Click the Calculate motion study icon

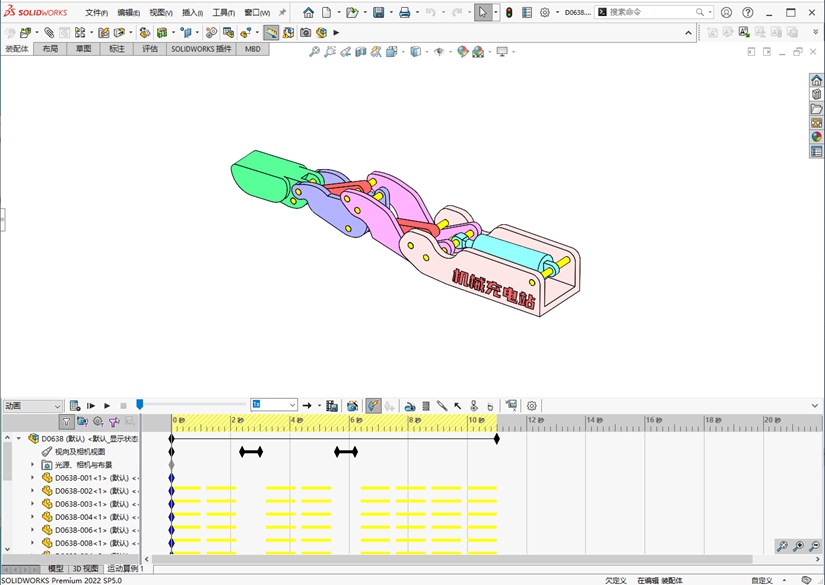coord(75,406)
